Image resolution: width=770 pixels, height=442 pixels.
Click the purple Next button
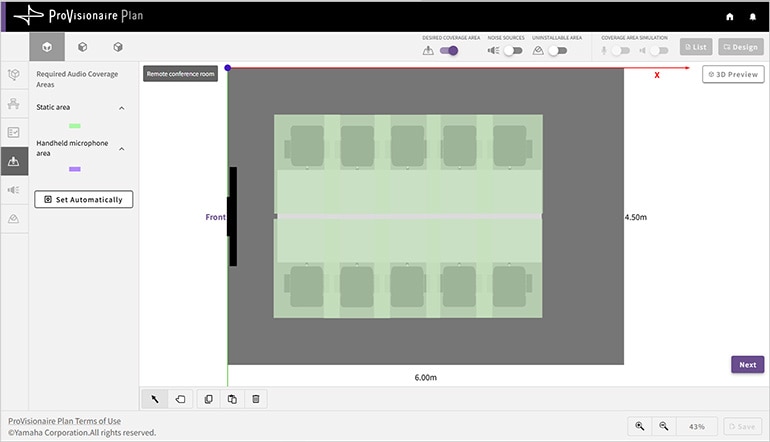747,365
